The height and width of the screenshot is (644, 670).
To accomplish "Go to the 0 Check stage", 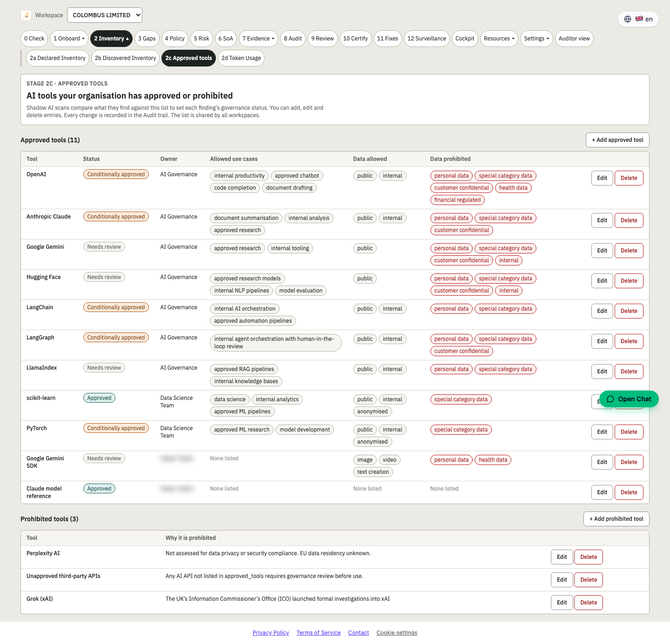I will point(34,39).
